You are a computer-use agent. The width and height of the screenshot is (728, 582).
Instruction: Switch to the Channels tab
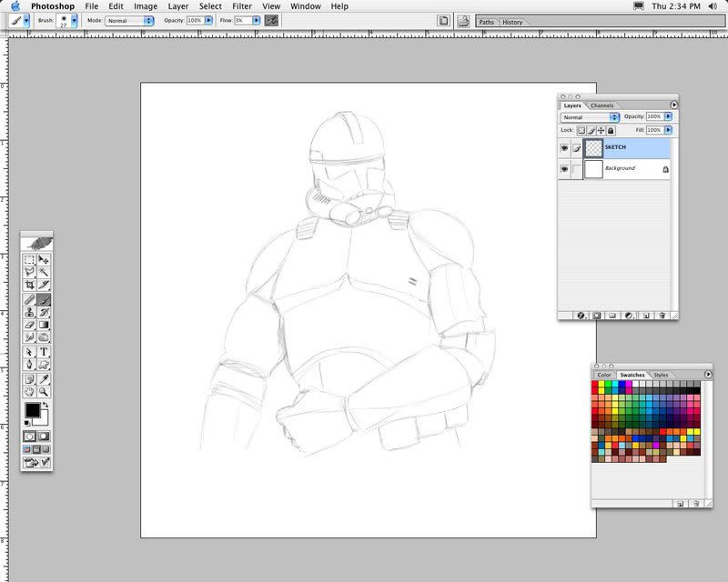pyautogui.click(x=602, y=105)
